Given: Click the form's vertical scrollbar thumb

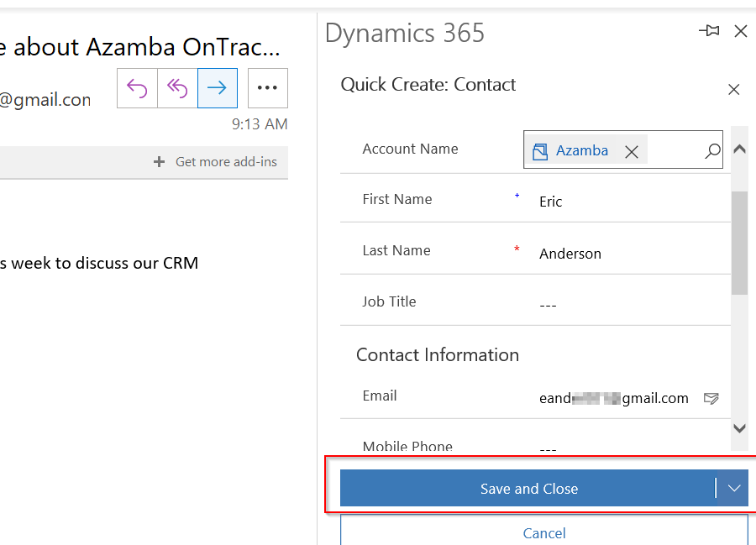Looking at the screenshot, I should [x=739, y=243].
